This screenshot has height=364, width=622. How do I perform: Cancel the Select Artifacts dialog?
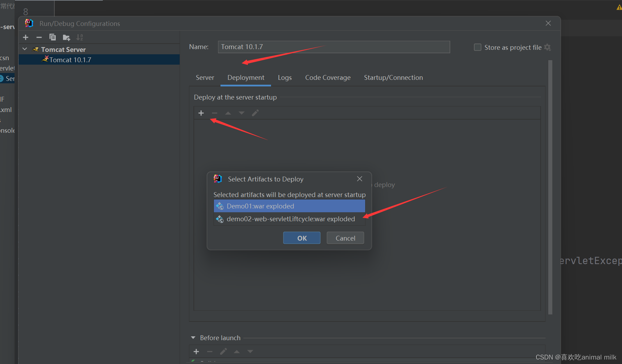point(345,238)
